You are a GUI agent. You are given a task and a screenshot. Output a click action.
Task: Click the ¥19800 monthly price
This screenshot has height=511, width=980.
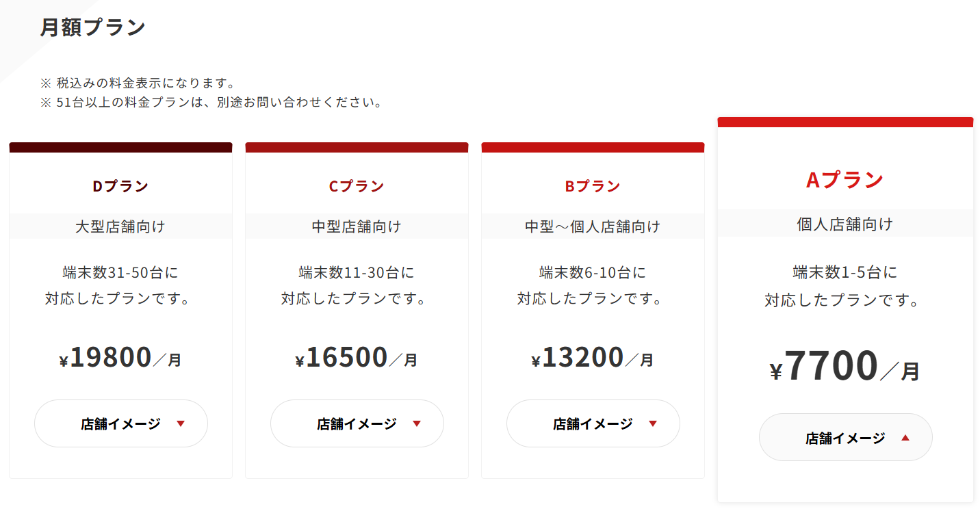pos(120,357)
